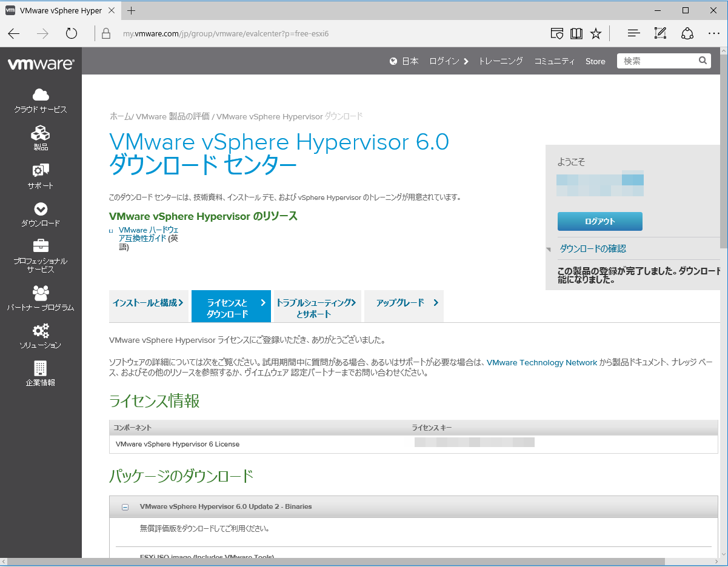Go back to the previous page
Image resolution: width=728 pixels, height=567 pixels.
(14, 34)
